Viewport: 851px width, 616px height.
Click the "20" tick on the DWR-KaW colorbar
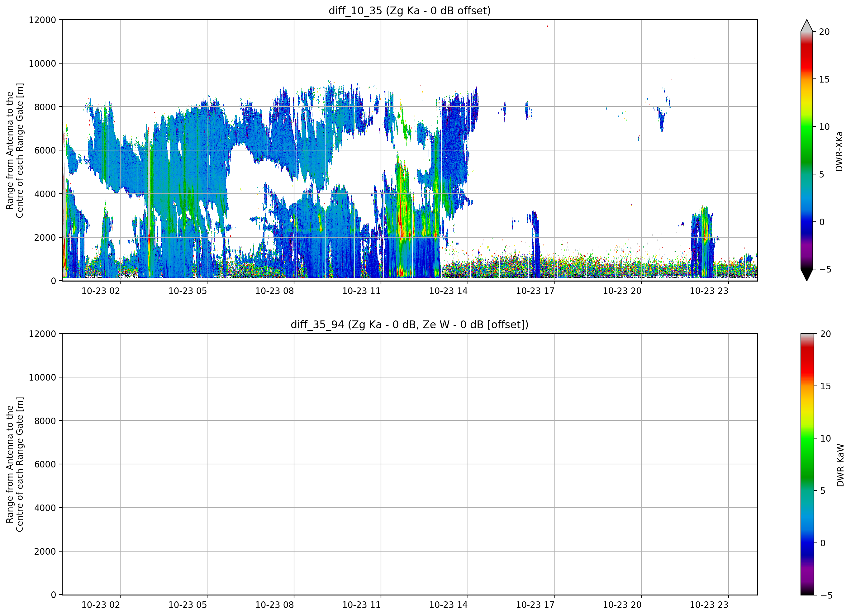click(825, 334)
